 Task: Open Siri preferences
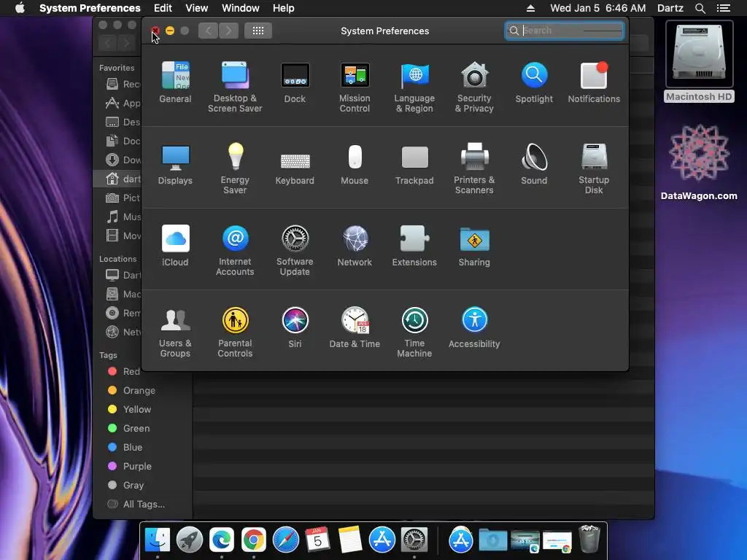(x=295, y=327)
